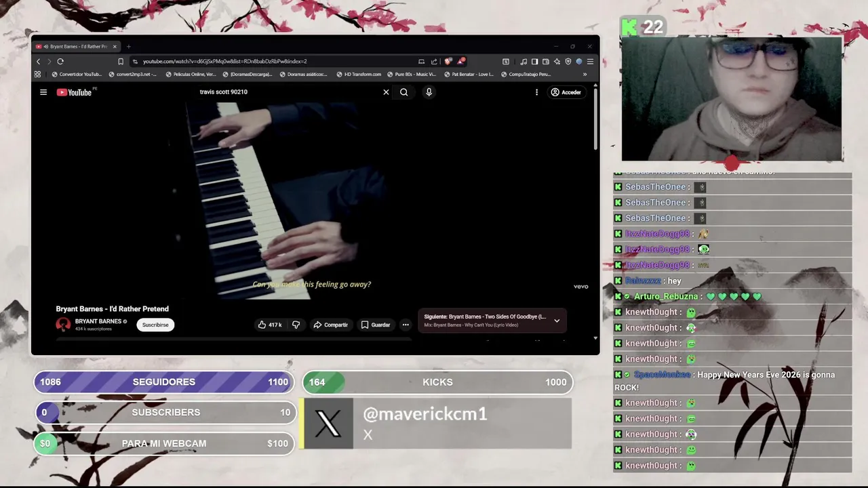
Task: Open Convertidor YouTube bookmark
Action: [x=77, y=75]
